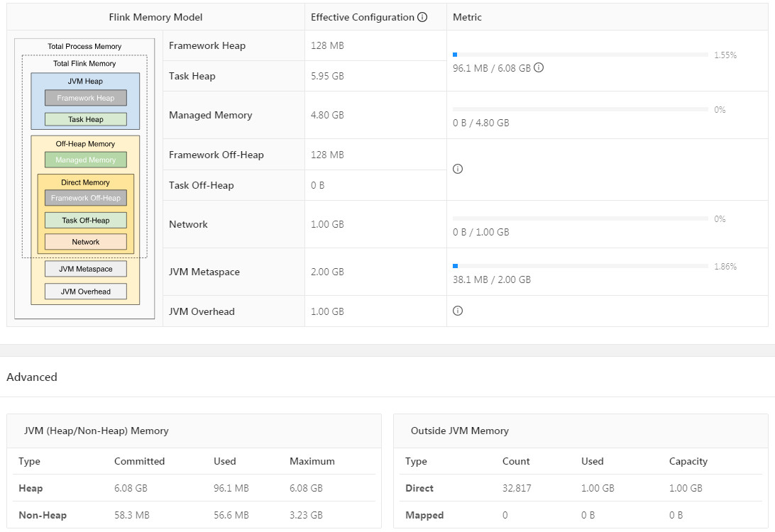775x532 pixels.
Task: Click the '96.1 MB / 6.08 GB' metric text
Action: tap(492, 68)
